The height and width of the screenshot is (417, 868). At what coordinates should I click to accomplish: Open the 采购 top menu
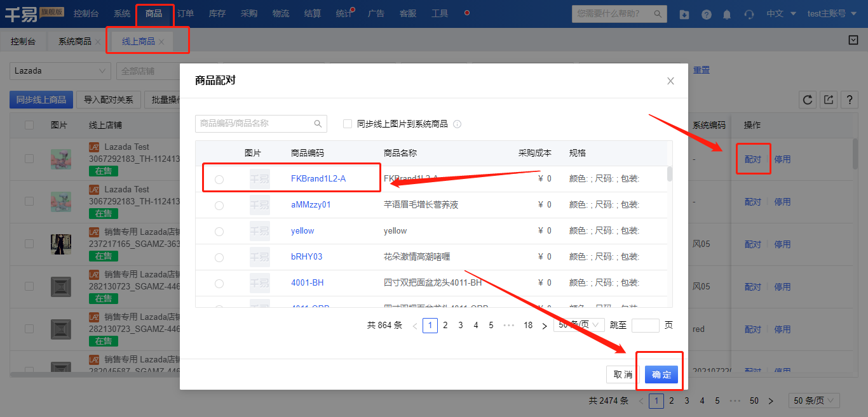[249, 13]
